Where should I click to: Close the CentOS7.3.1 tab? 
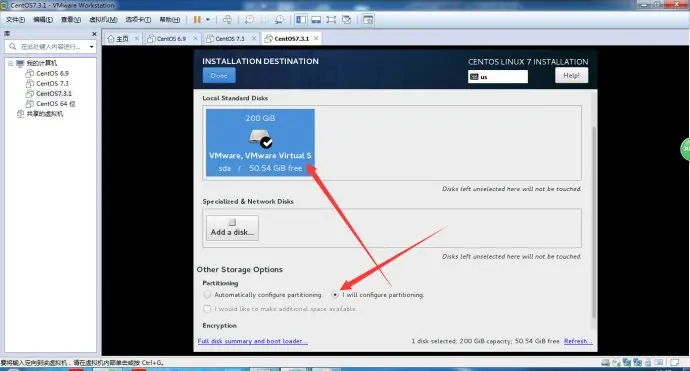316,39
